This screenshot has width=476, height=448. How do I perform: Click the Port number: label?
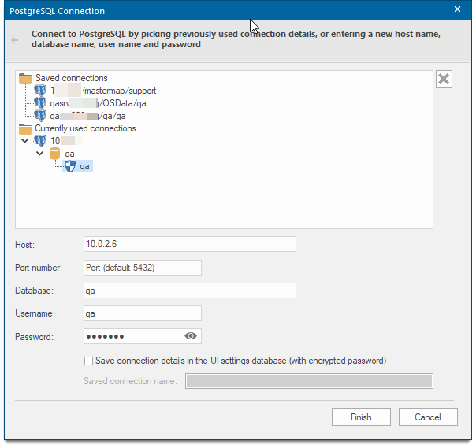coord(39,268)
